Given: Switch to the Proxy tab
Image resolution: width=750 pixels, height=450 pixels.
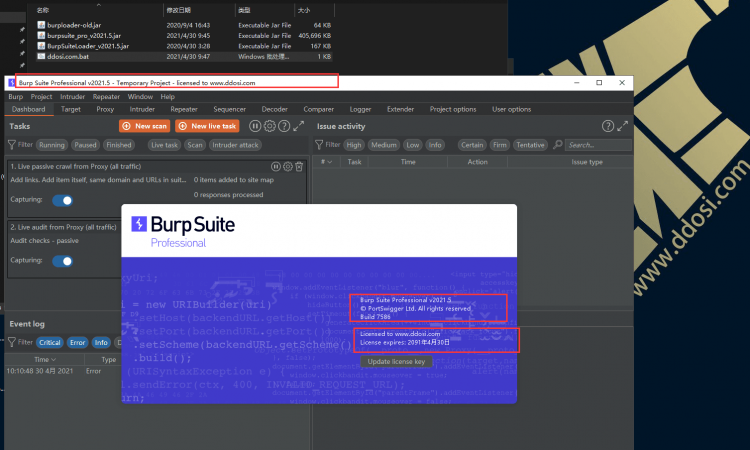Looking at the screenshot, I should pyautogui.click(x=105, y=109).
